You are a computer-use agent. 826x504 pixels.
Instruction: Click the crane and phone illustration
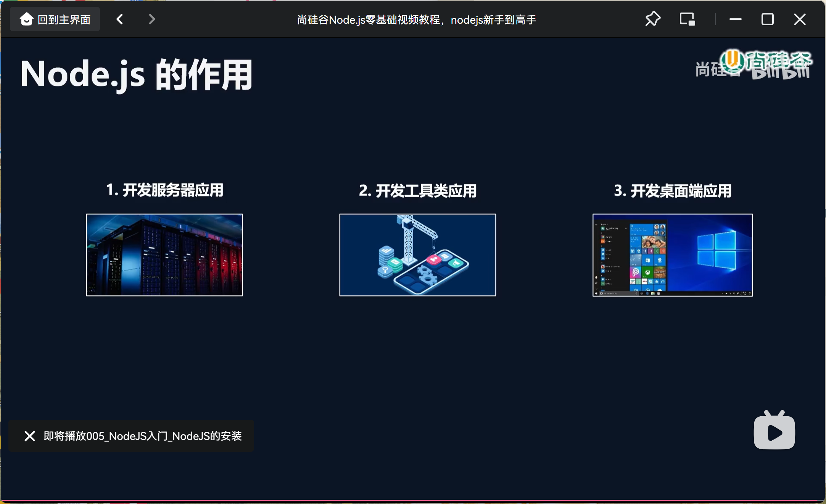click(418, 255)
